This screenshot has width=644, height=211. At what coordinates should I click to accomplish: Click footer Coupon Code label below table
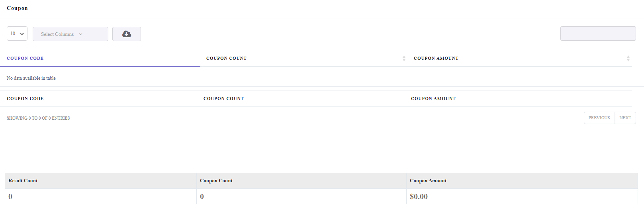(25, 99)
